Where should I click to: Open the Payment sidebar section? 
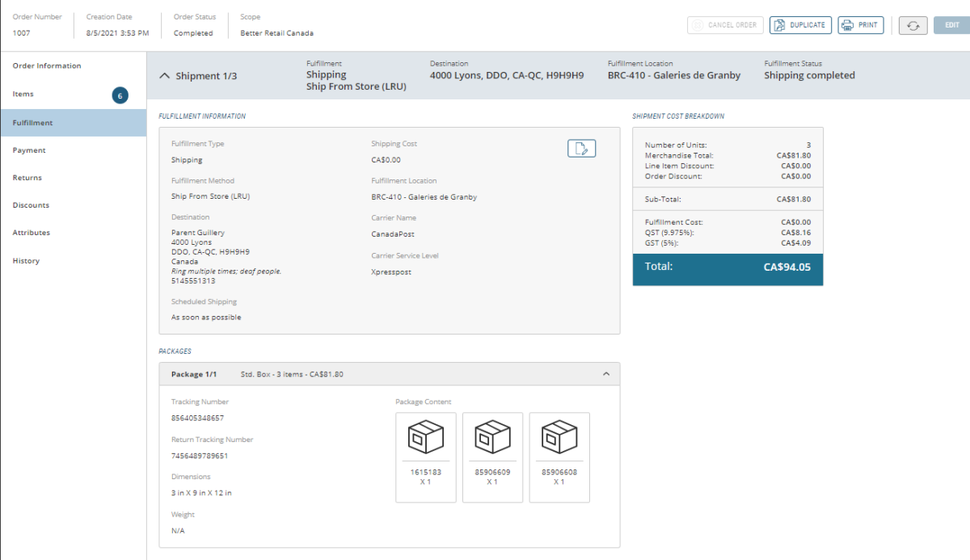(x=29, y=150)
